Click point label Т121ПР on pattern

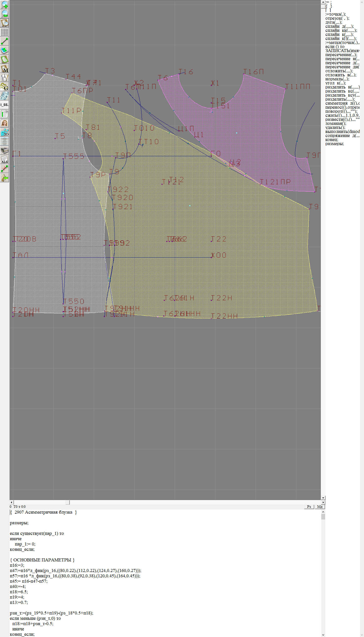click(x=275, y=182)
